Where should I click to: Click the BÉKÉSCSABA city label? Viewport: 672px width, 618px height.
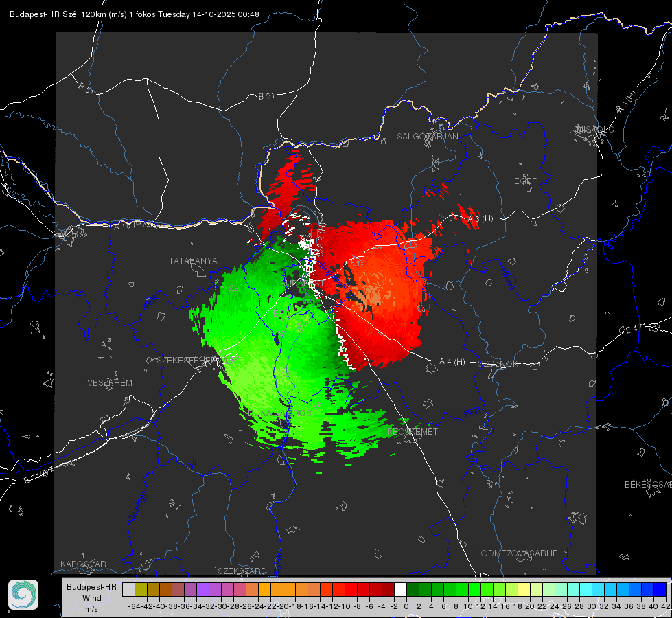[648, 484]
